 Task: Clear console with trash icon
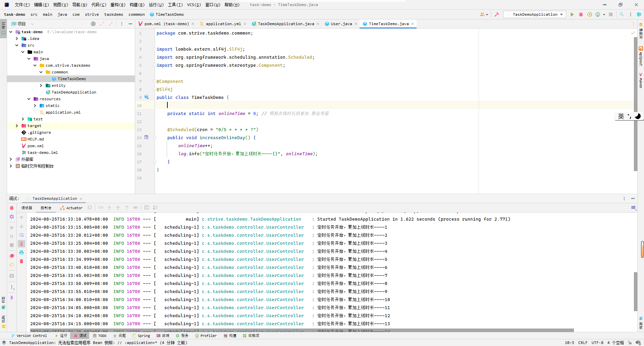click(x=21, y=261)
